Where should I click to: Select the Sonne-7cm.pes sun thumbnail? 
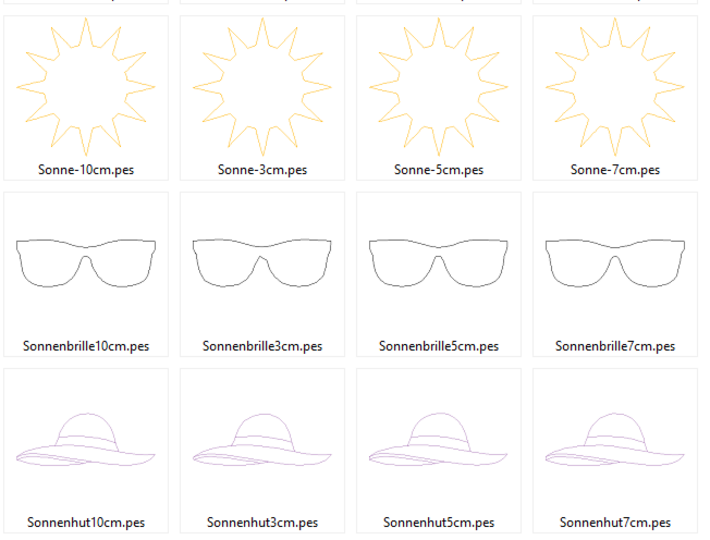[615, 87]
